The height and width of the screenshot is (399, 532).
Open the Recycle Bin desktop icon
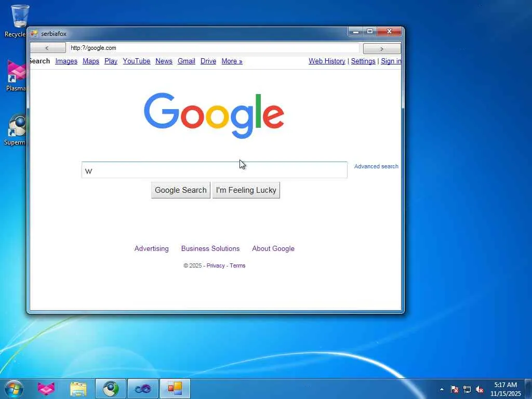[18, 20]
